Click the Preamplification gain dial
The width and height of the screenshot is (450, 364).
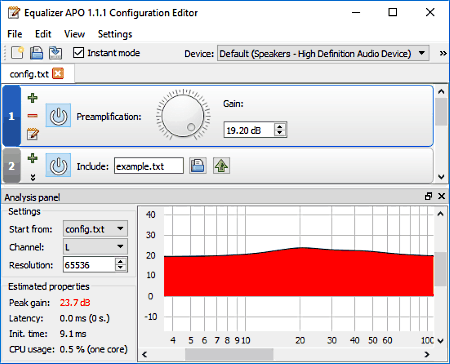pyautogui.click(x=183, y=115)
